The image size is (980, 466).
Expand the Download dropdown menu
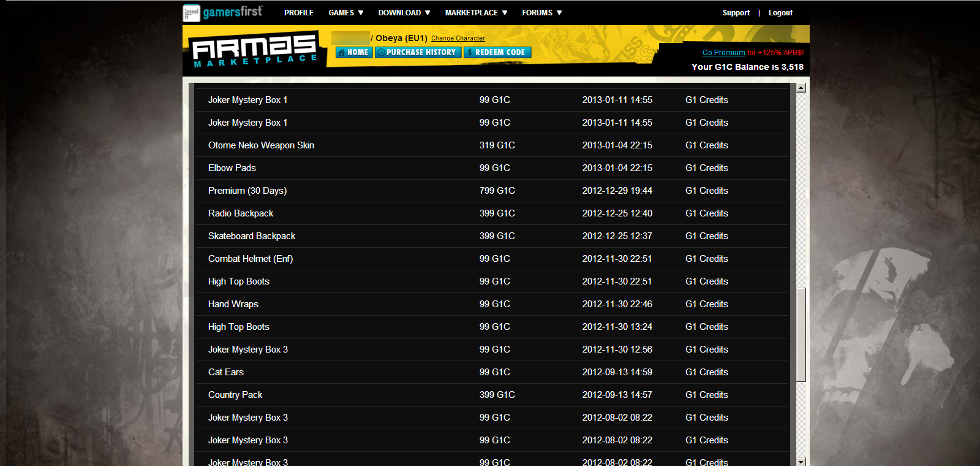[x=404, y=13]
